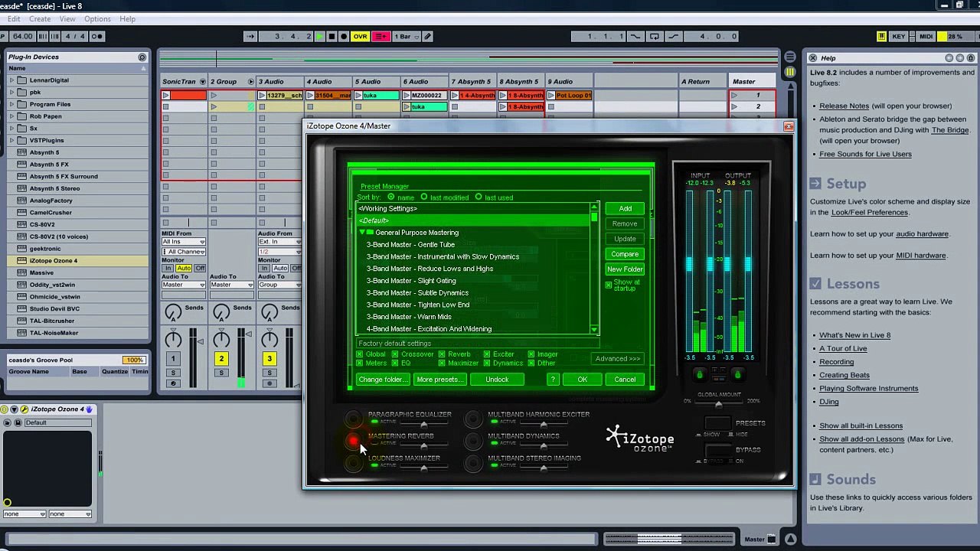Collapse the General Purpose Mastering folder
Viewport: 980px width, 551px height.
click(361, 233)
